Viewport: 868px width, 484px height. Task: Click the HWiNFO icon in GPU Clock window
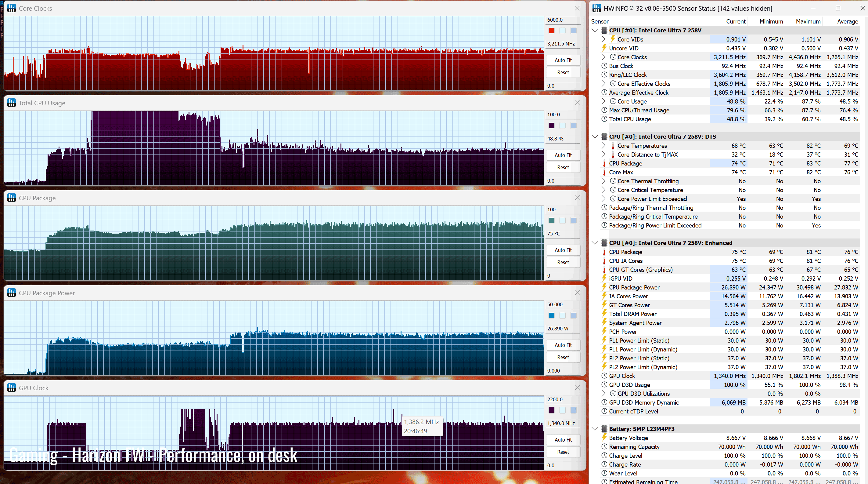point(12,388)
